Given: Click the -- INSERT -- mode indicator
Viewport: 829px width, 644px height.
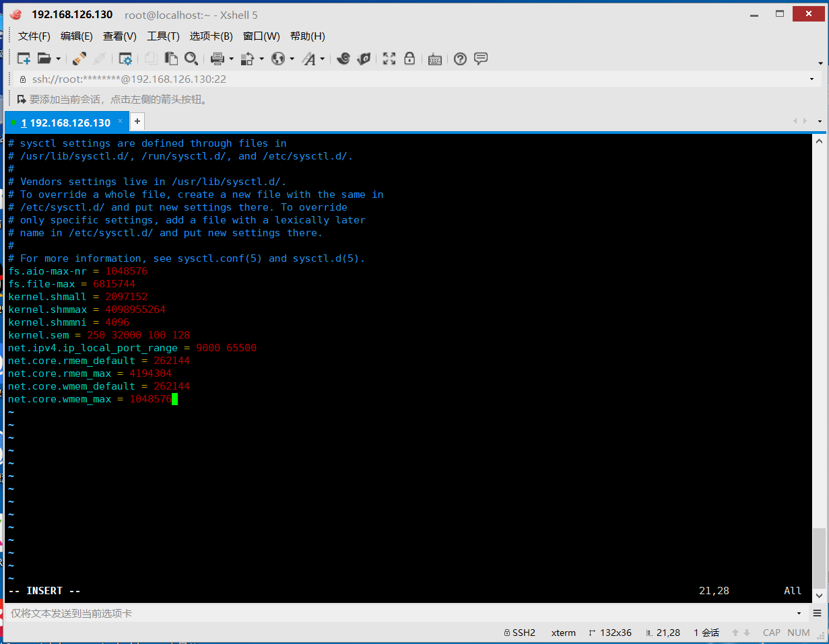Looking at the screenshot, I should click(44, 591).
